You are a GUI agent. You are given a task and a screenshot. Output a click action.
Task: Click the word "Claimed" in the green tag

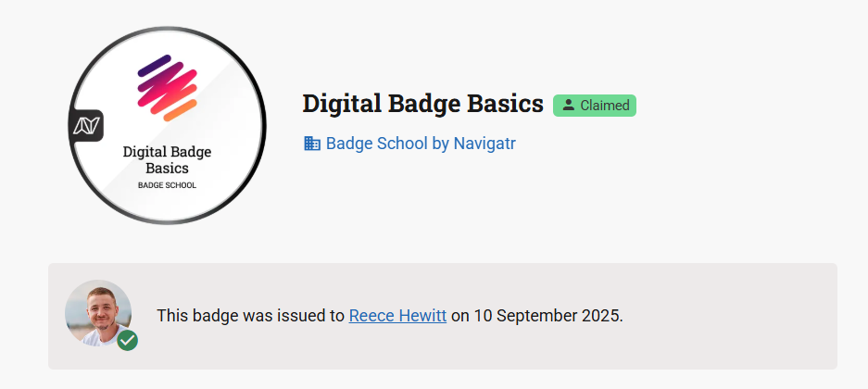605,106
